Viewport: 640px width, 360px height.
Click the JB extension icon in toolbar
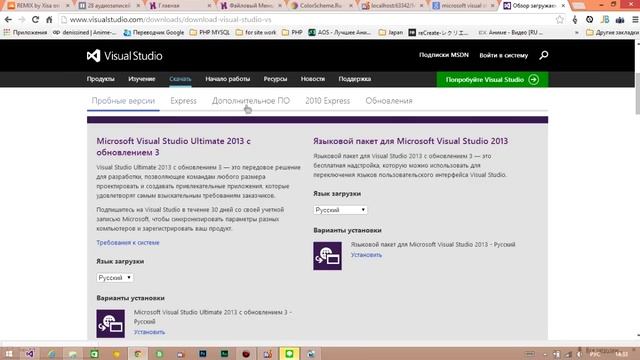point(605,19)
